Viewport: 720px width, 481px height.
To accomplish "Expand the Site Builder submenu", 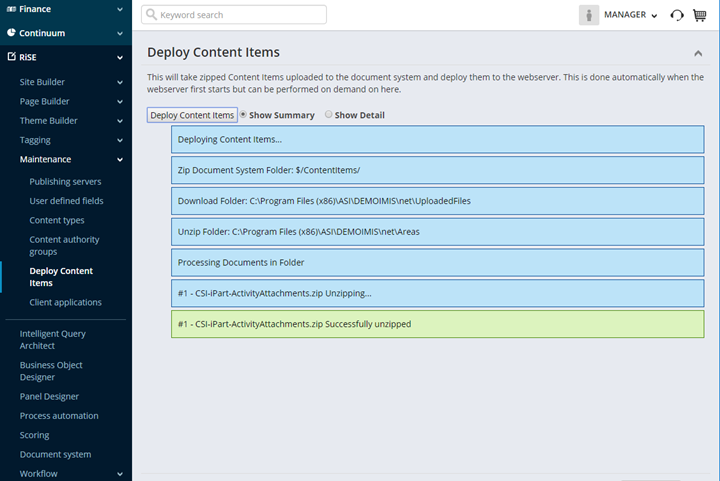I will tap(120, 82).
